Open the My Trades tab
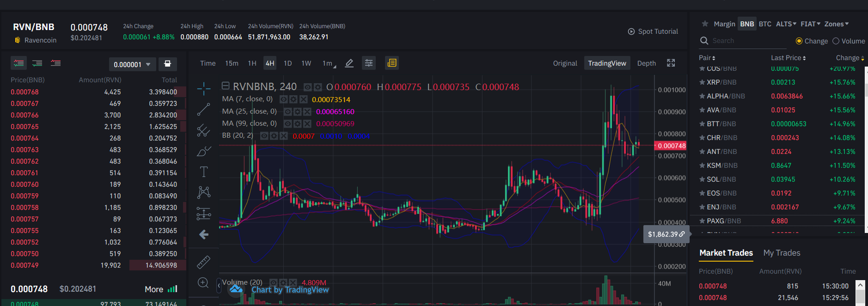The width and height of the screenshot is (868, 306). [x=782, y=253]
